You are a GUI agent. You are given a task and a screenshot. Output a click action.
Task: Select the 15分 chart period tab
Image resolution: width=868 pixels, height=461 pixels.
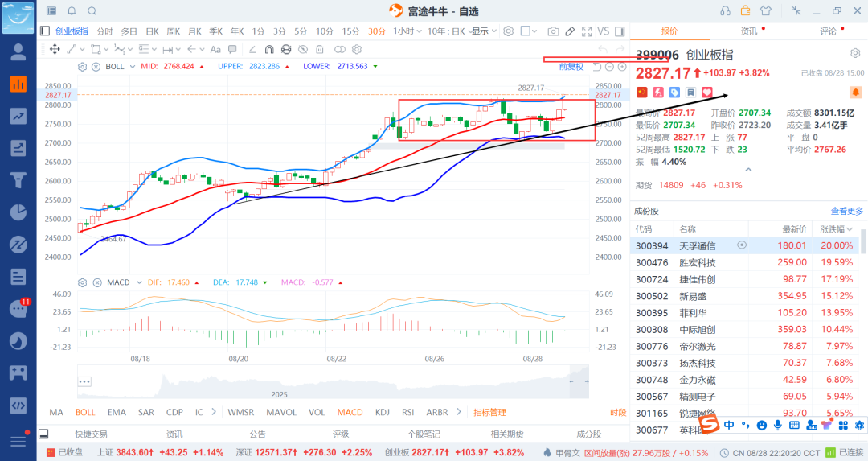[x=350, y=31]
